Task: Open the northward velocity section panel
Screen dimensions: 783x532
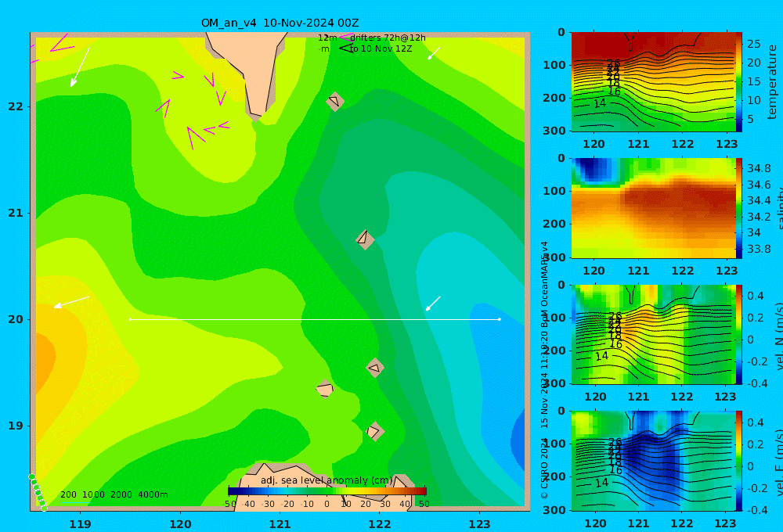Action: click(653, 334)
